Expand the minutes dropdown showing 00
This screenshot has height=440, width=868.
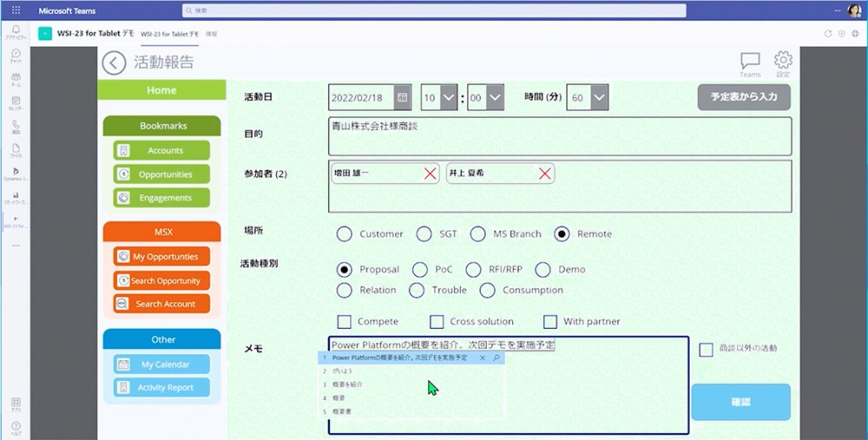(x=495, y=97)
